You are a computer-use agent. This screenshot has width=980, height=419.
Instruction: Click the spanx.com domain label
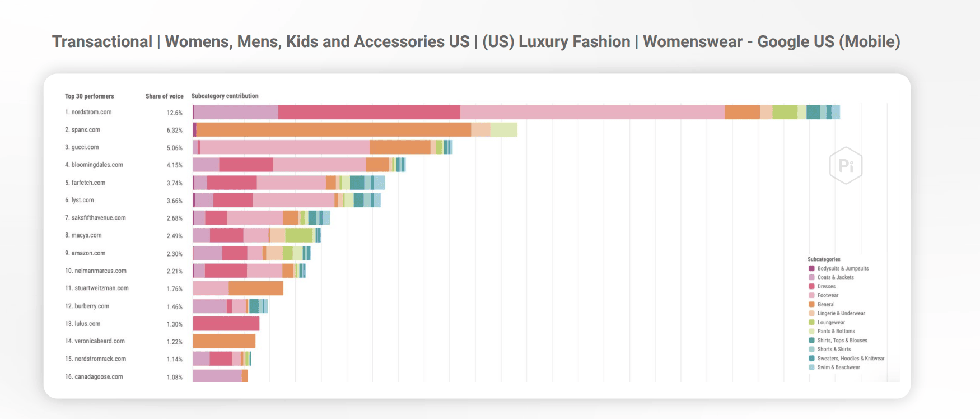click(86, 130)
